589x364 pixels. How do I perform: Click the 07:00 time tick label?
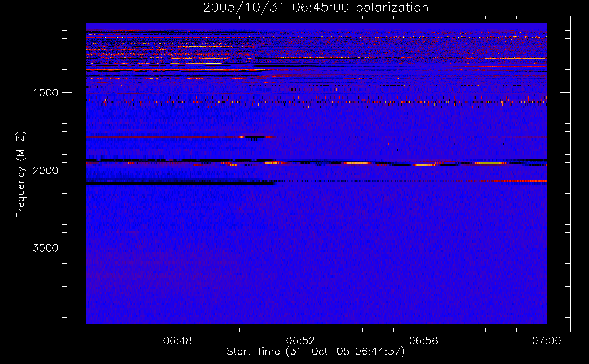546,341
